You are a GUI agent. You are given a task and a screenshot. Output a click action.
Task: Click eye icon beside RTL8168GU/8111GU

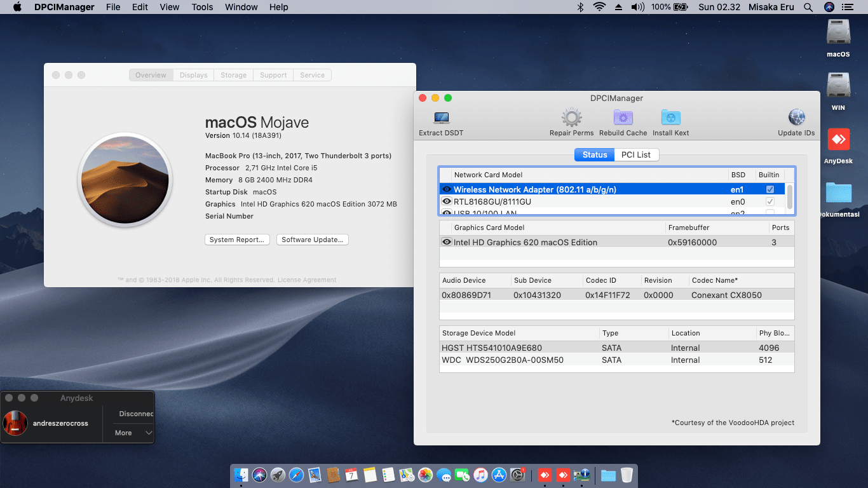(x=447, y=201)
